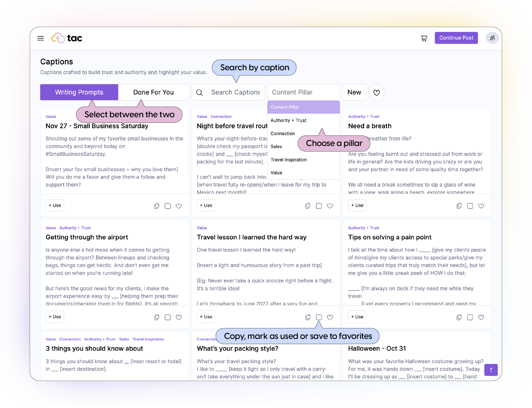Open the Content Pillar dropdown

(303, 92)
